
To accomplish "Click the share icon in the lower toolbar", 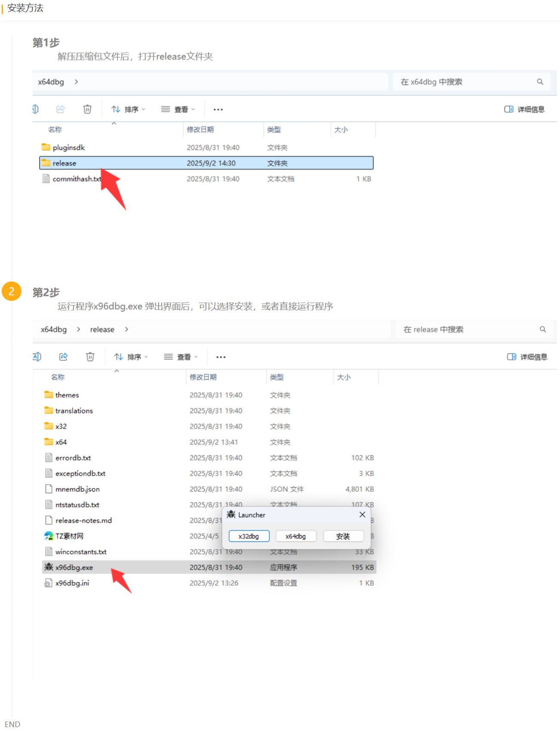I will 63,356.
